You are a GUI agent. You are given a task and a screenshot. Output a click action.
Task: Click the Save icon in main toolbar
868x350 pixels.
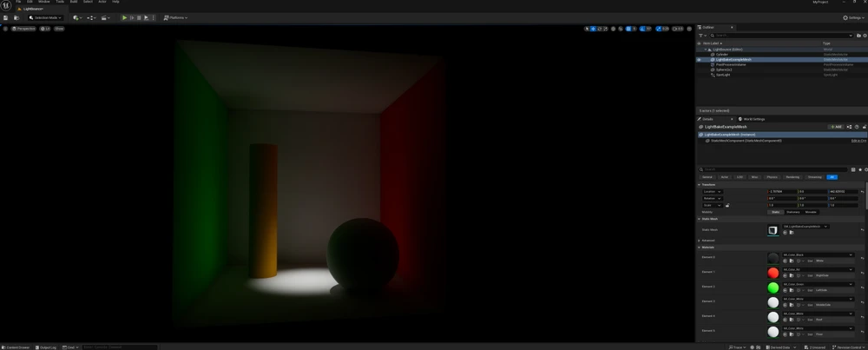coord(5,17)
